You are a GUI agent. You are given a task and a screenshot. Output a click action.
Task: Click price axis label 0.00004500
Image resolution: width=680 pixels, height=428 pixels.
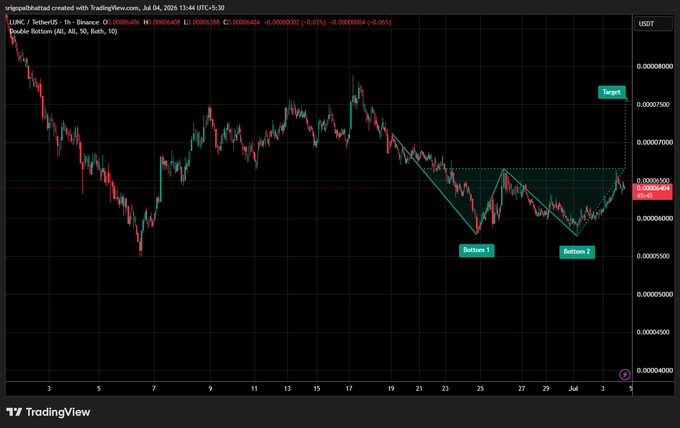click(x=655, y=332)
